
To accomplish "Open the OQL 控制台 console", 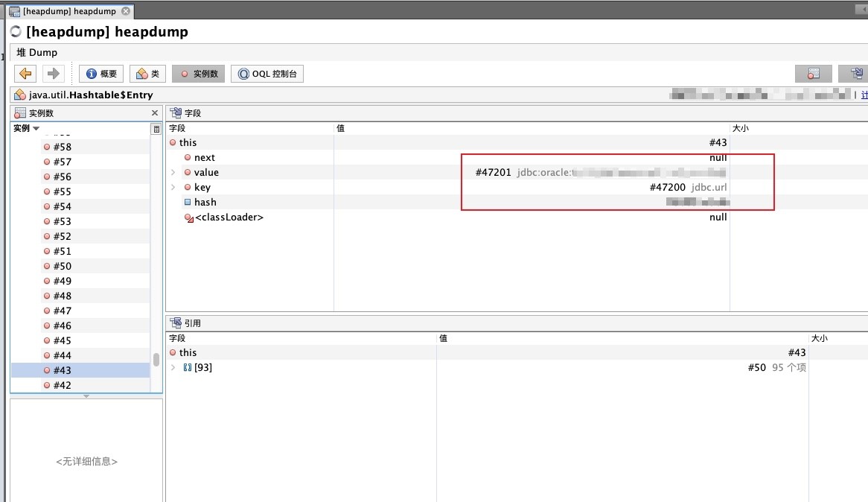I will (269, 73).
